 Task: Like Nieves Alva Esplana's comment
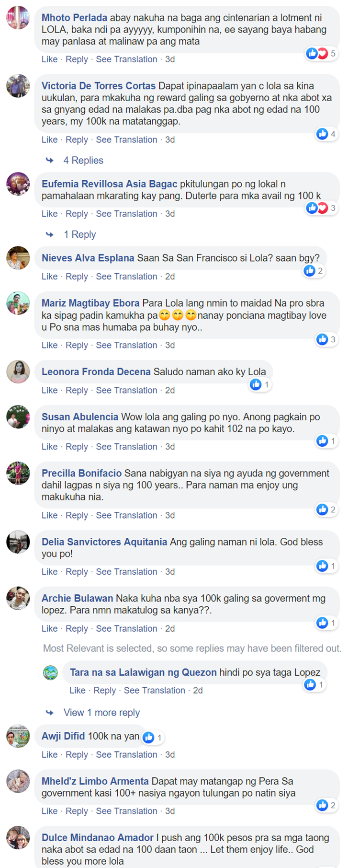coord(49,277)
